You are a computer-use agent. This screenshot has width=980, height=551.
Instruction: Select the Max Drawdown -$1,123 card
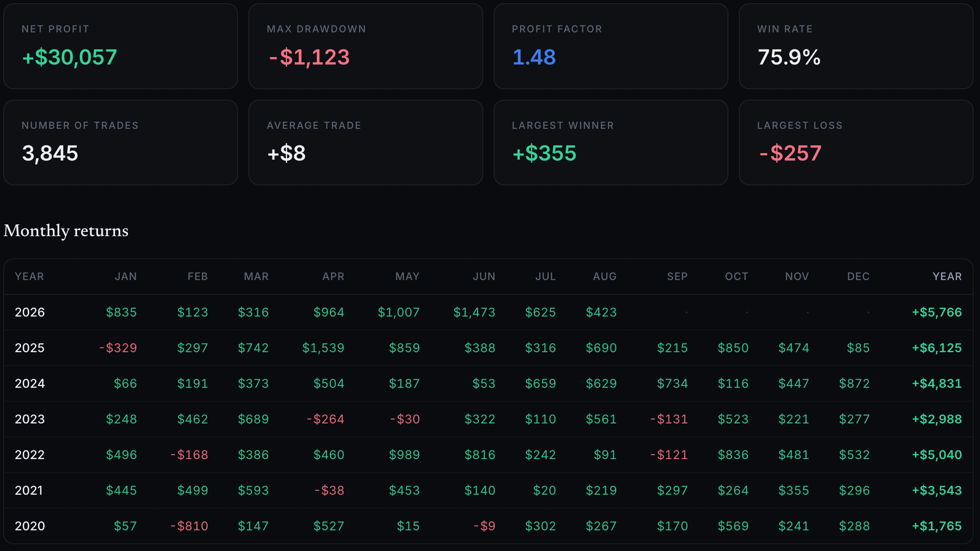click(366, 46)
